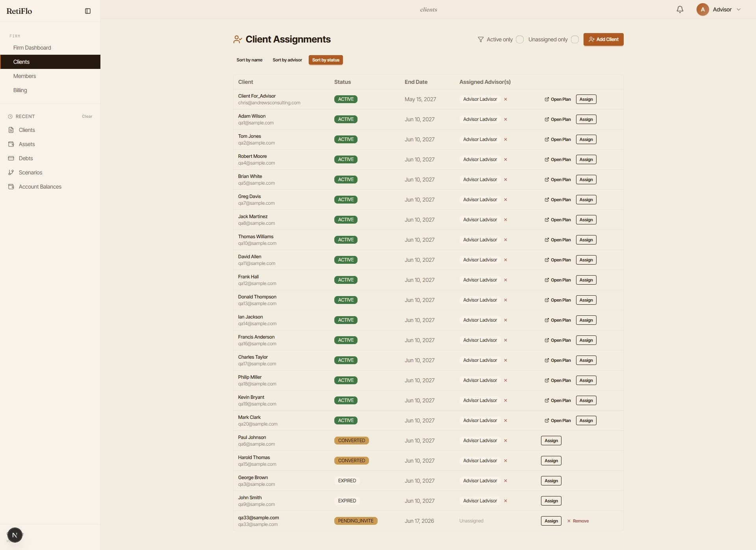
Task: Open recent Clients entry
Action: pyautogui.click(x=50, y=130)
